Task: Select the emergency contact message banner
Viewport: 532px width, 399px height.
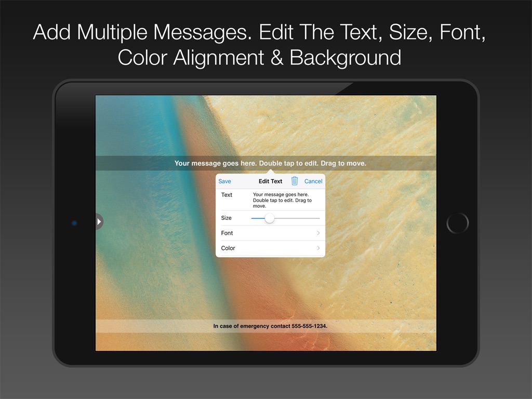Action: pyautogui.click(x=266, y=326)
